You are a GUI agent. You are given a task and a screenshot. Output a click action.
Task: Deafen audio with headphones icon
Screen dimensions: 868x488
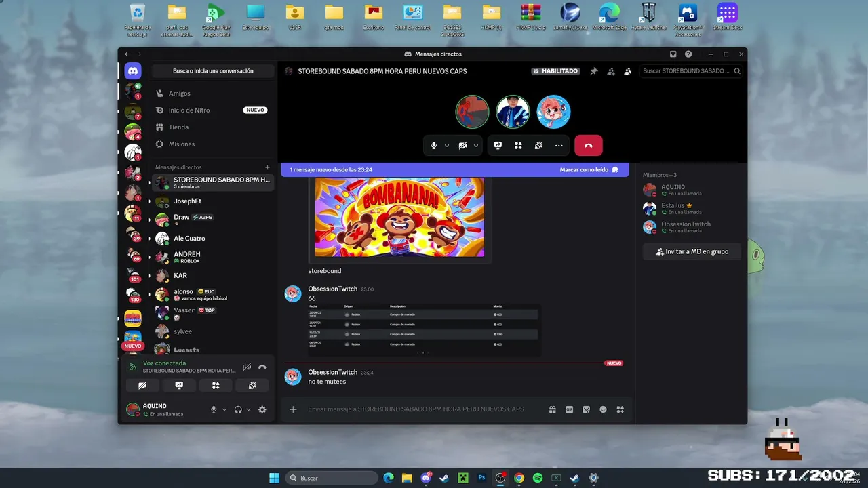(238, 409)
